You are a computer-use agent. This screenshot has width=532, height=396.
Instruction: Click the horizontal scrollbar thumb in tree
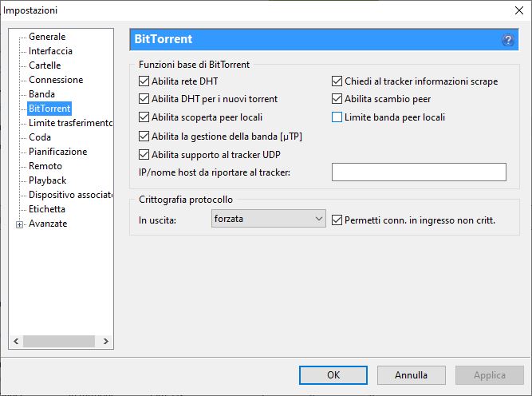59,341
